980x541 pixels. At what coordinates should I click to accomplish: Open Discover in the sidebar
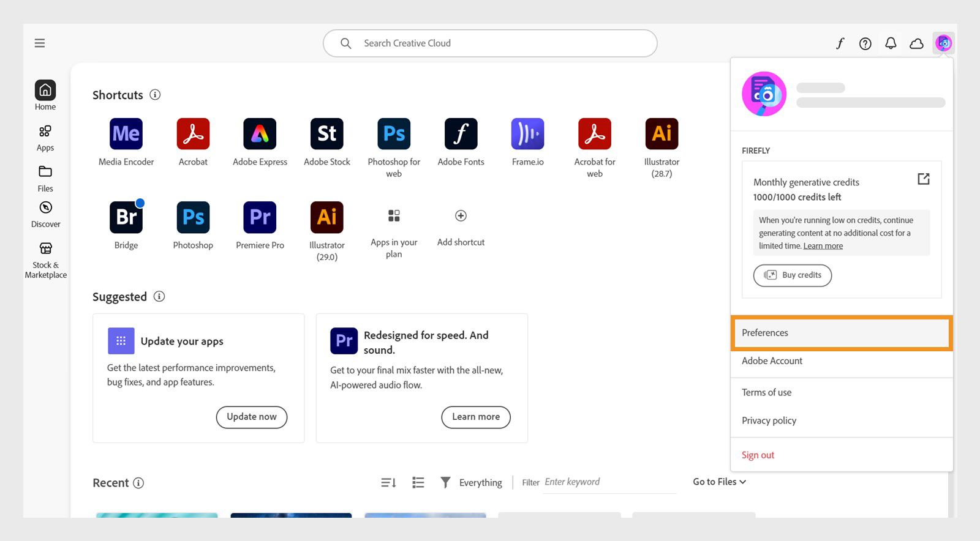[x=45, y=214]
